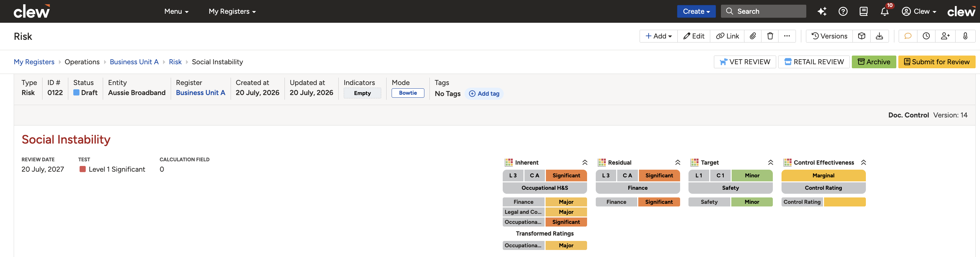This screenshot has height=257, width=980.
Task: Open the My Registers menu
Action: pyautogui.click(x=232, y=11)
